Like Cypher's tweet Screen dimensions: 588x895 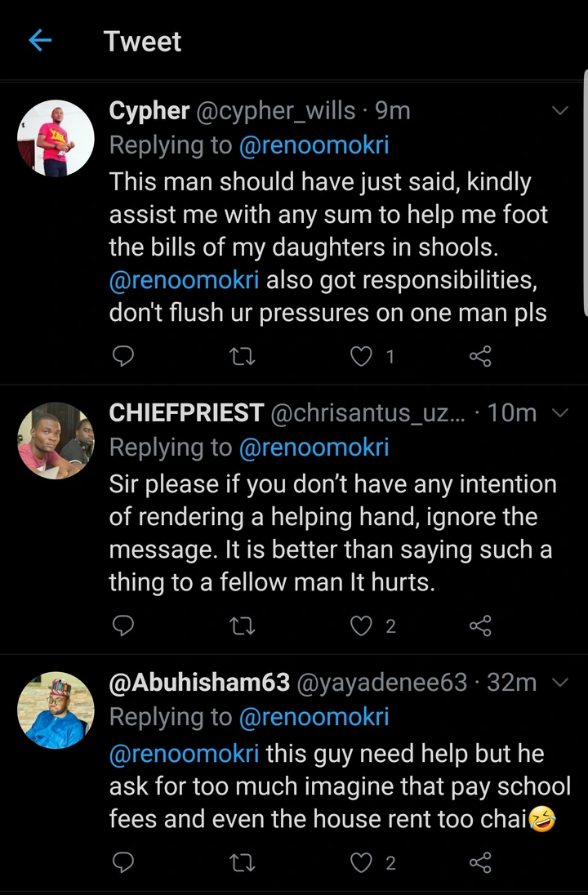[x=363, y=356]
